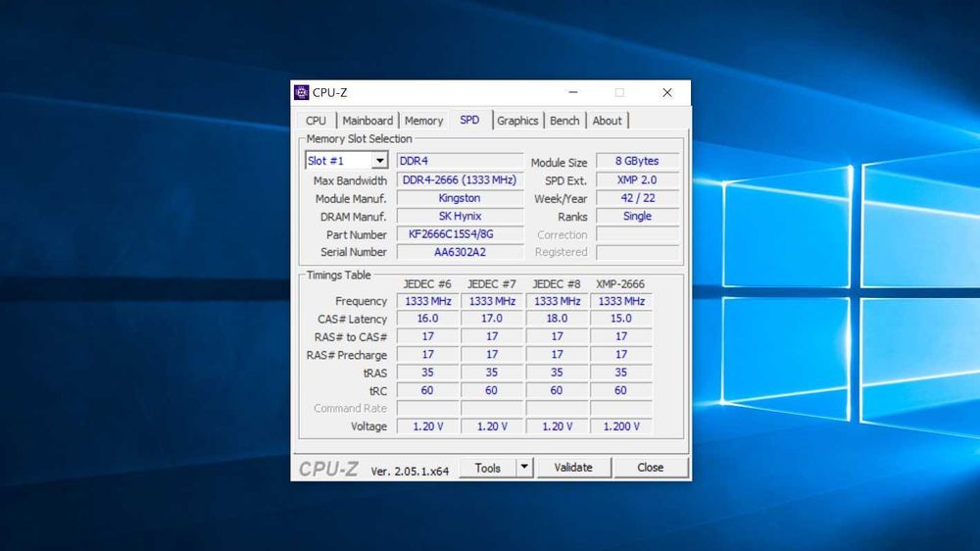The image size is (980, 551).
Task: Click the JEDEC #8 column header
Action: point(557,284)
